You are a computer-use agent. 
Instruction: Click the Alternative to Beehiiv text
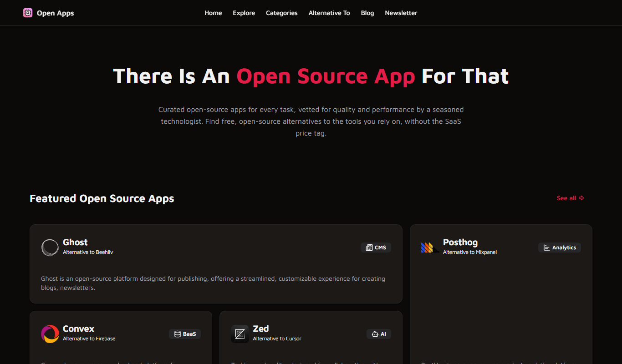[x=88, y=252]
